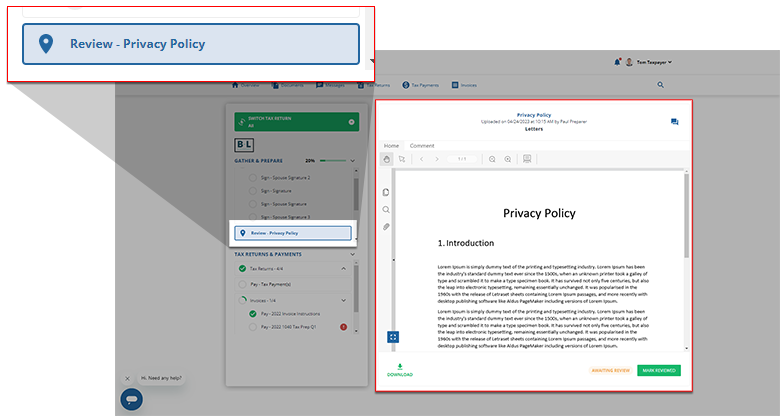Click the Awaiting Review status badge
The height and width of the screenshot is (416, 780).
[x=610, y=370]
